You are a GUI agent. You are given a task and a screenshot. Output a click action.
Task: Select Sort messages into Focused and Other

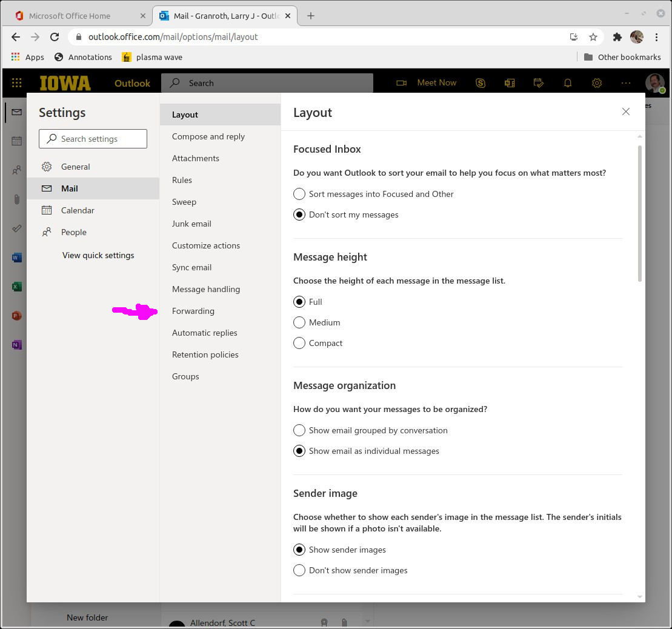pos(299,194)
